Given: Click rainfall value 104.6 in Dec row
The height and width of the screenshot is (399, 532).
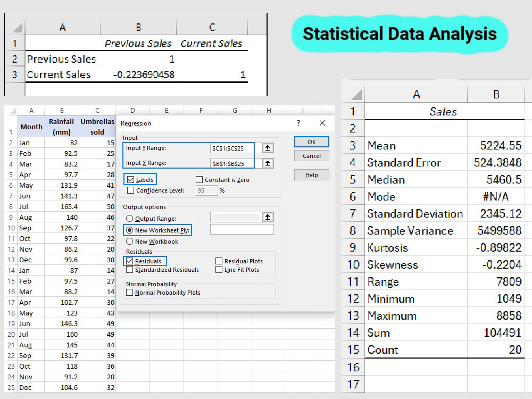Looking at the screenshot, I should pyautogui.click(x=62, y=387).
